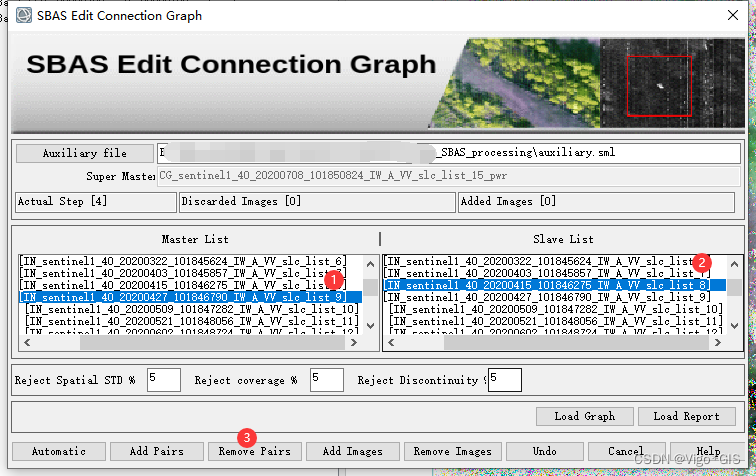Click the Add Pairs button
This screenshot has height=476, width=756.
(157, 451)
